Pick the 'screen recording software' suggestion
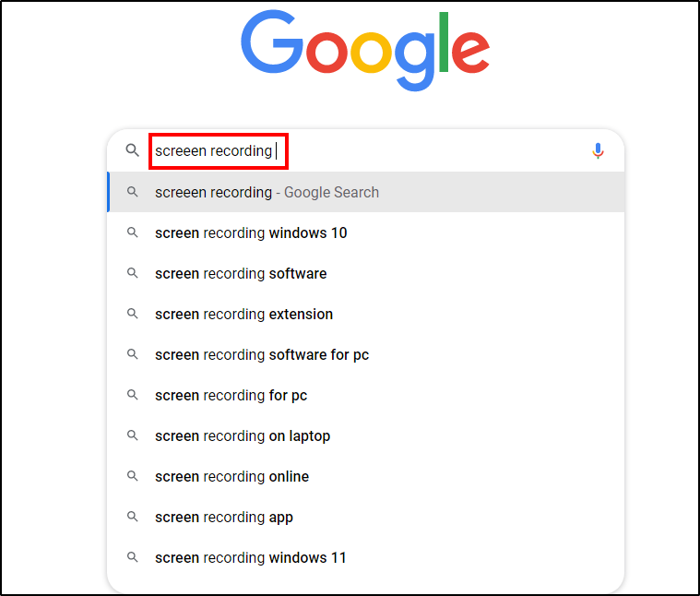This screenshot has width=700, height=596. click(241, 274)
